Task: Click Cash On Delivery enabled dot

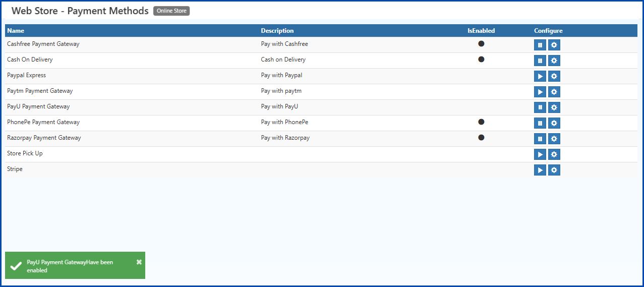Action: point(481,60)
